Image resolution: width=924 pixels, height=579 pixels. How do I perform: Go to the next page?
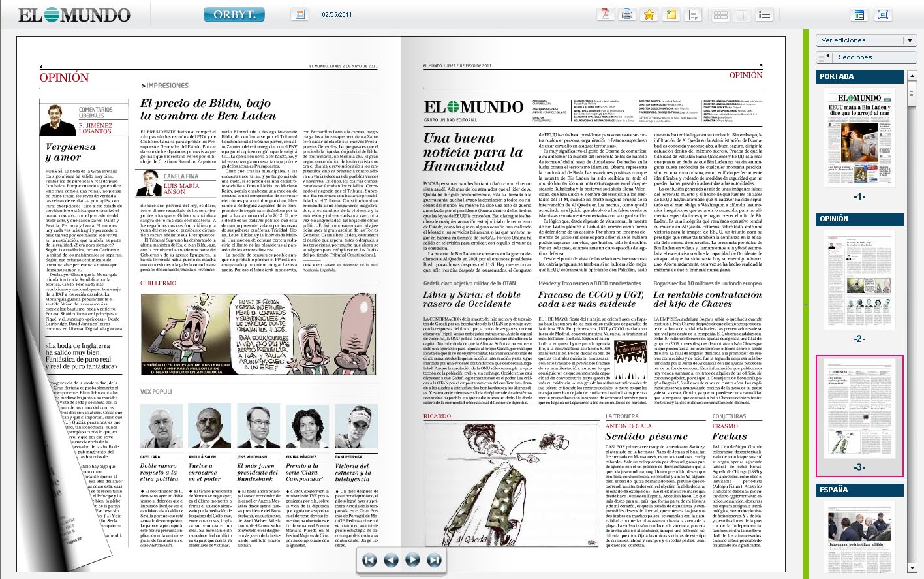(x=412, y=559)
